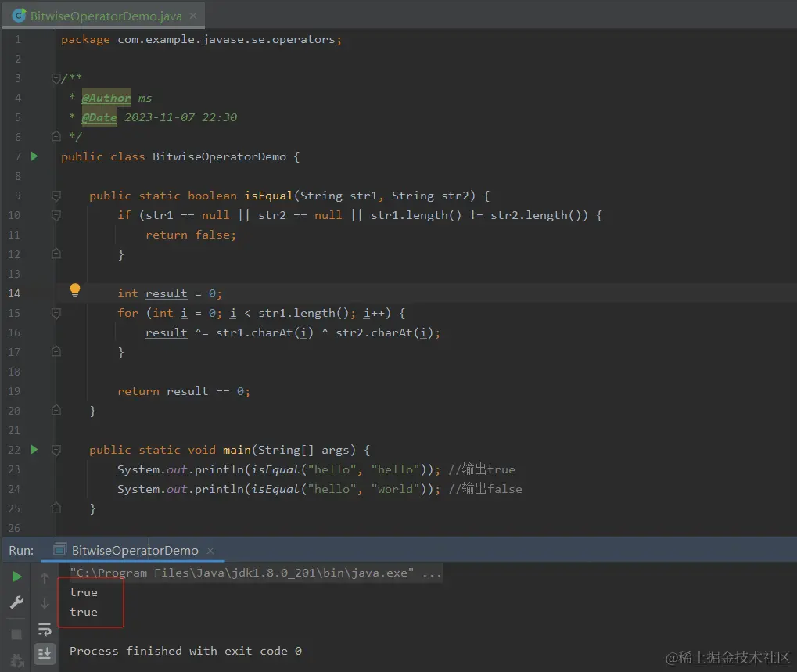
Task: Click the first 'true' output line
Action: pos(84,592)
